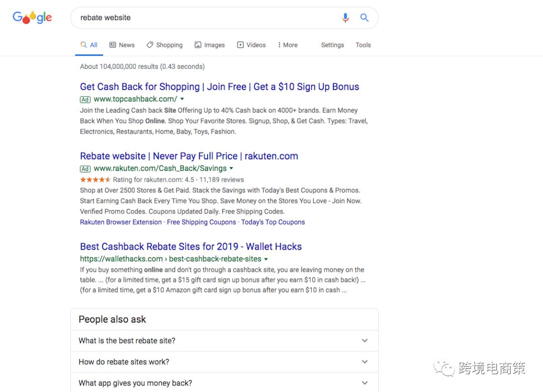Click the Google logo
543x392 pixels.
(32, 18)
